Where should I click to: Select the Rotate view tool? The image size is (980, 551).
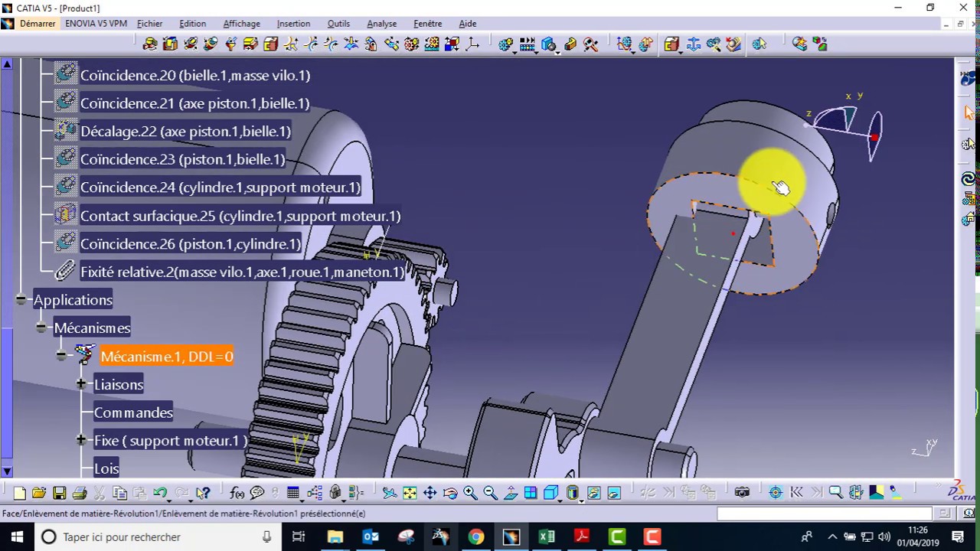tap(450, 493)
